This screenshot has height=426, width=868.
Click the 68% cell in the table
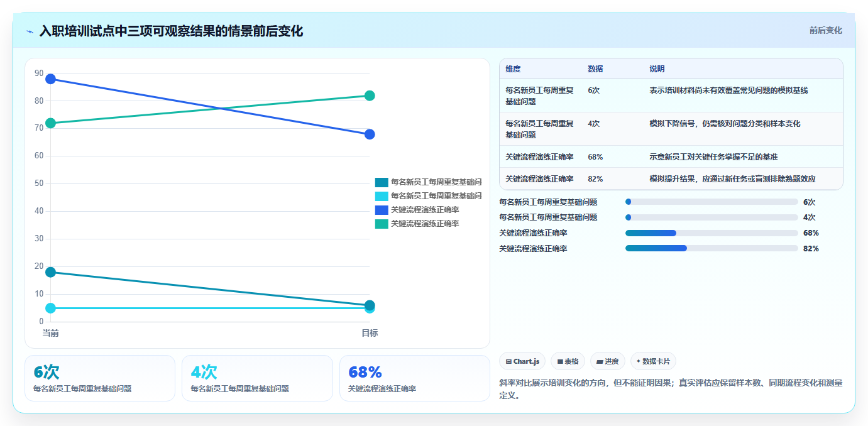point(595,156)
